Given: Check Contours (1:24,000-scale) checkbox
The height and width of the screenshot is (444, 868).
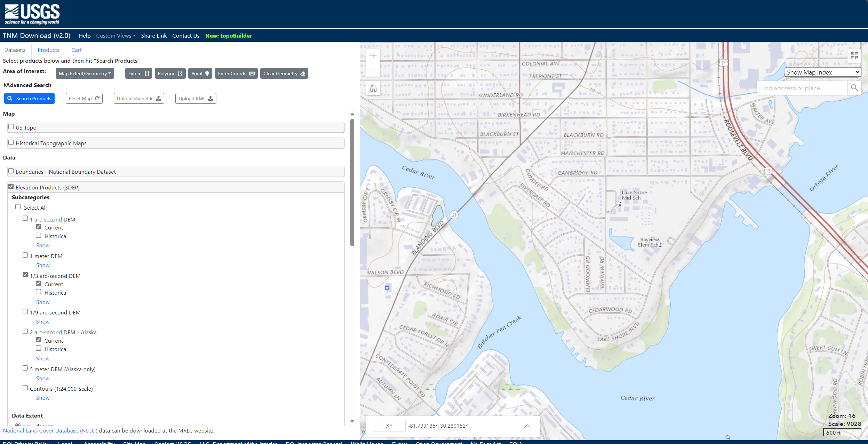Looking at the screenshot, I should (25, 388).
